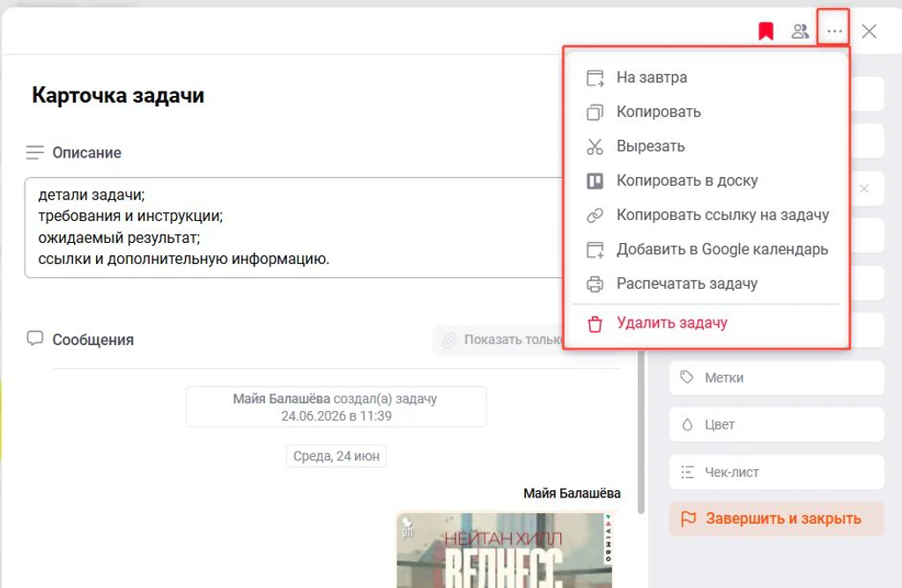Open the attached image thumbnail in messages

click(505, 550)
